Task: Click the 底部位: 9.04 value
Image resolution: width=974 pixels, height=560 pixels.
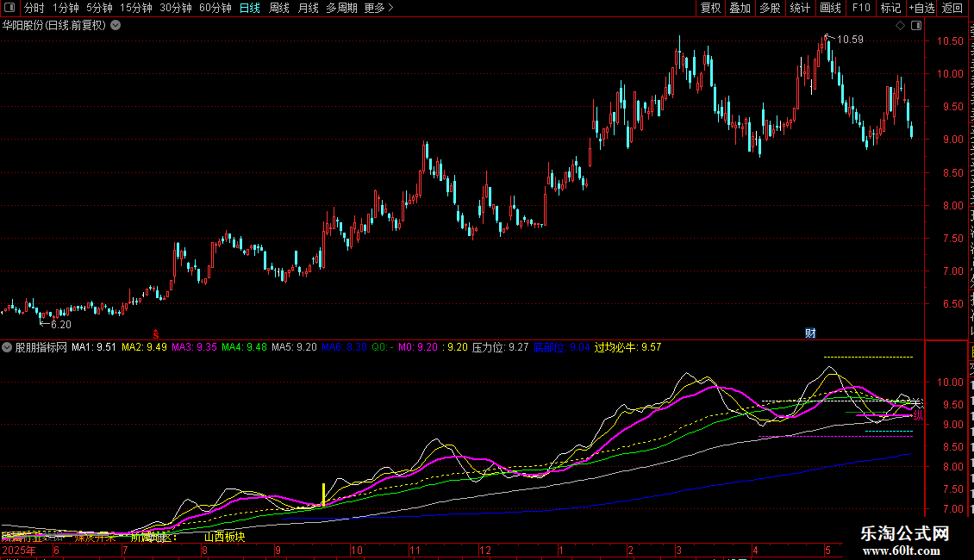Action: click(x=561, y=348)
